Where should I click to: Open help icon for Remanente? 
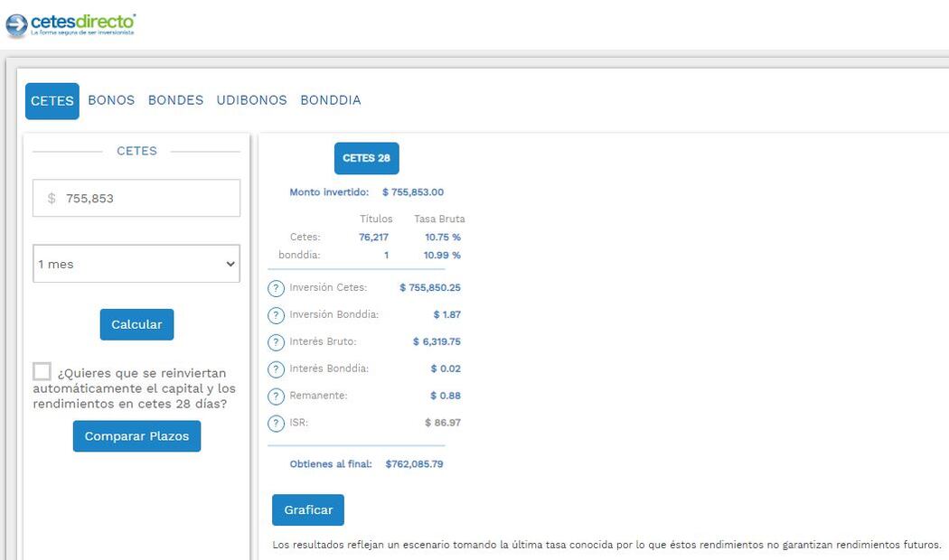point(276,397)
